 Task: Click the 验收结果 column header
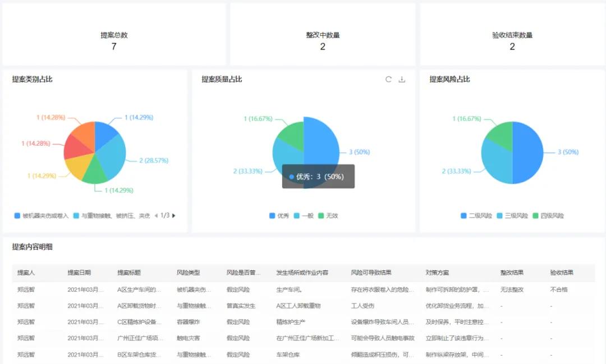click(x=562, y=273)
